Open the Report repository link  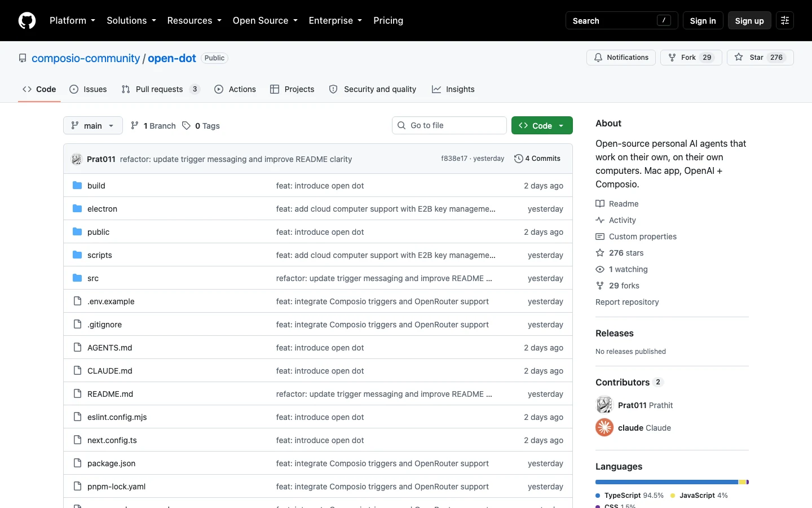coord(627,302)
